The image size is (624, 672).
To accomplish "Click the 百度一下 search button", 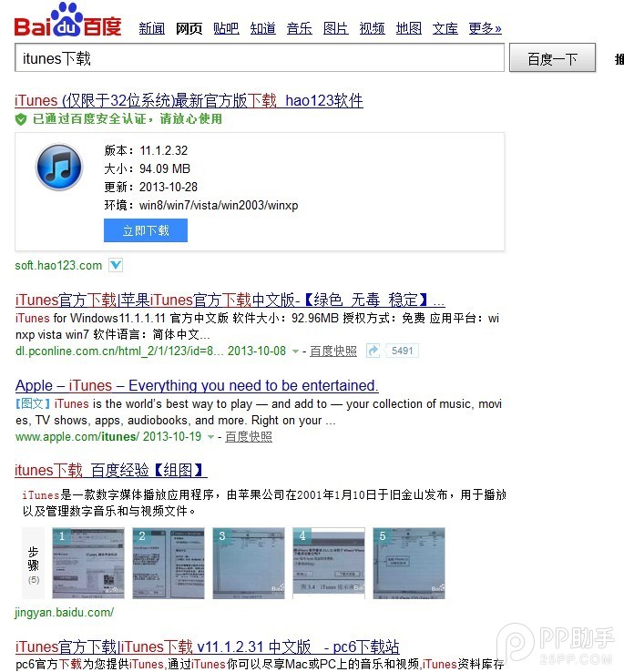I will click(552, 58).
